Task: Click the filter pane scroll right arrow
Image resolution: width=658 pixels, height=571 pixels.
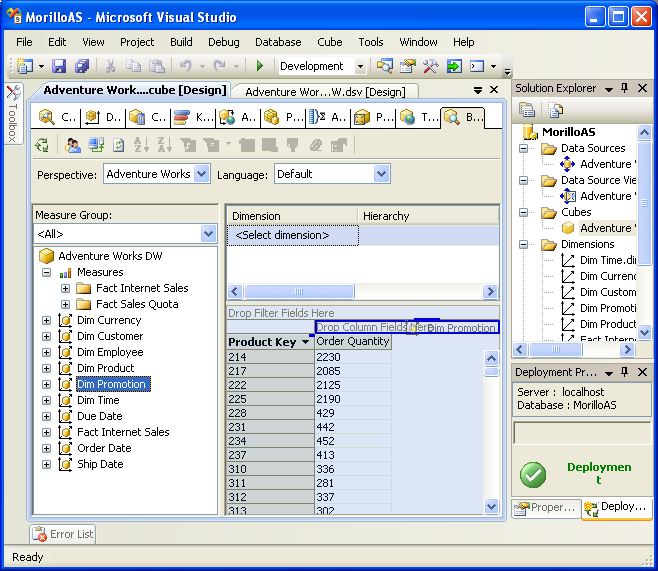Action: 490,291
